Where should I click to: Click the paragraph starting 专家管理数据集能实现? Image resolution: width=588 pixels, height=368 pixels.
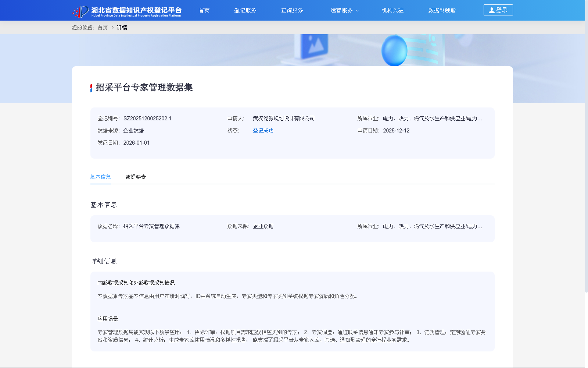pos(292,336)
